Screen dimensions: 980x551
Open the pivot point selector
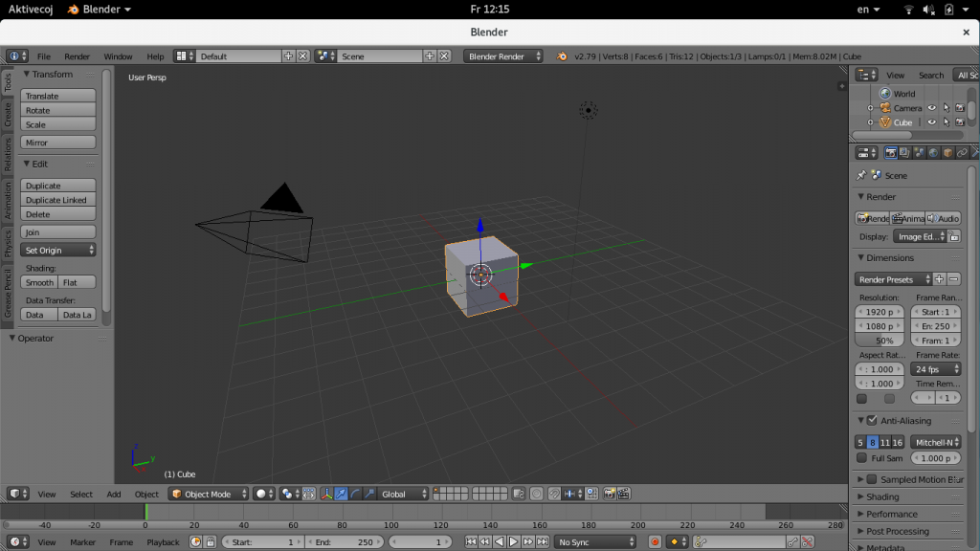click(x=290, y=494)
